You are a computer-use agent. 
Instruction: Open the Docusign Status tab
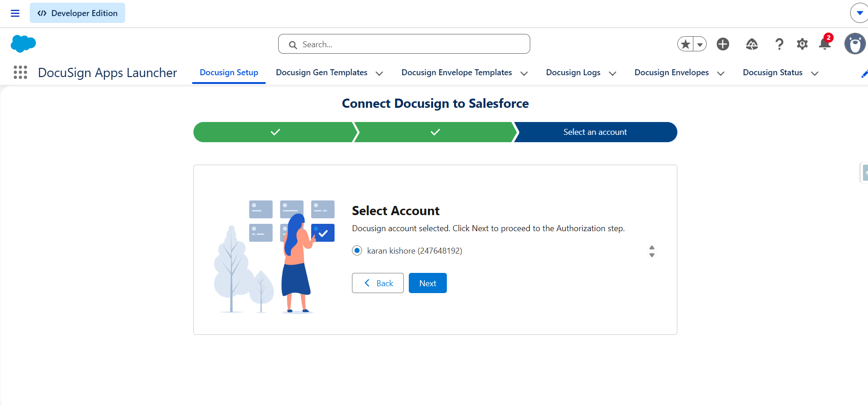pos(773,72)
